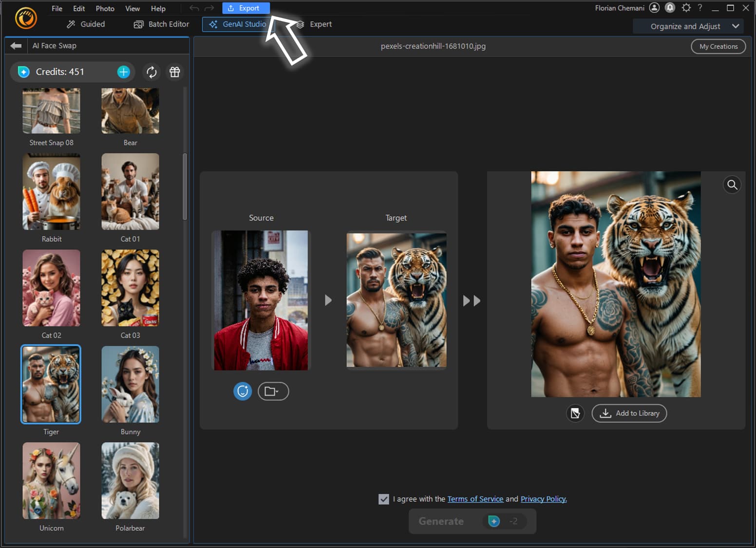This screenshot has height=548, width=756.
Task: Open the notifications bell icon
Action: (670, 8)
